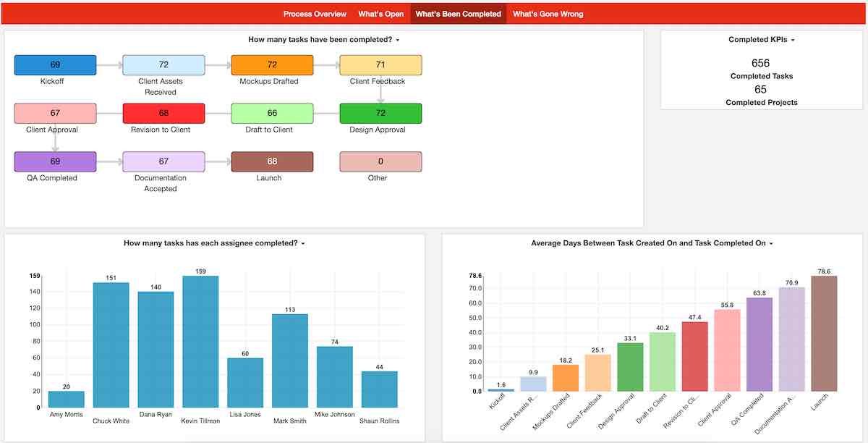Select the What's Gone Wrong tab
Screen dimensions: 868x443
(548, 13)
